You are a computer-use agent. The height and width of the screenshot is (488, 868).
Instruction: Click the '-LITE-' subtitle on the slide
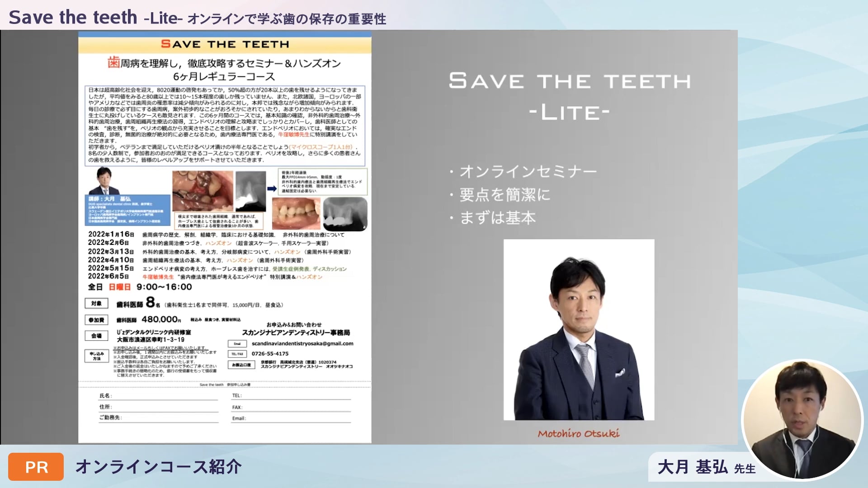point(570,112)
